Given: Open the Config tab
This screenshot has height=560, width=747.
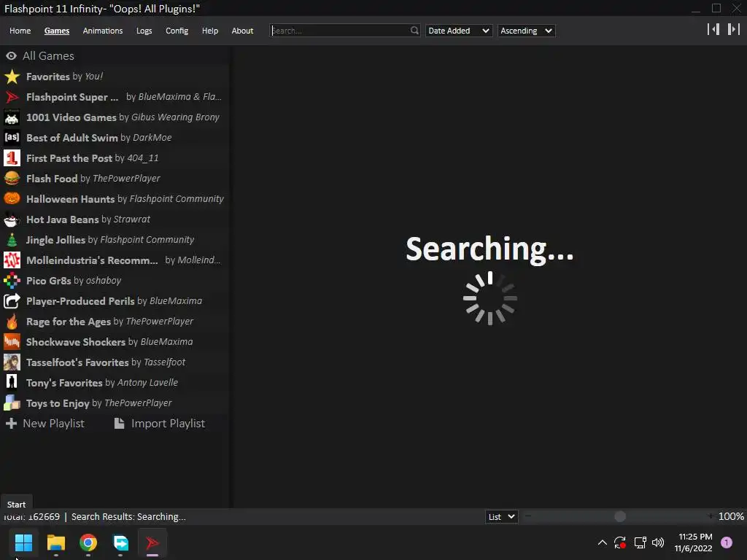Looking at the screenshot, I should 177,31.
